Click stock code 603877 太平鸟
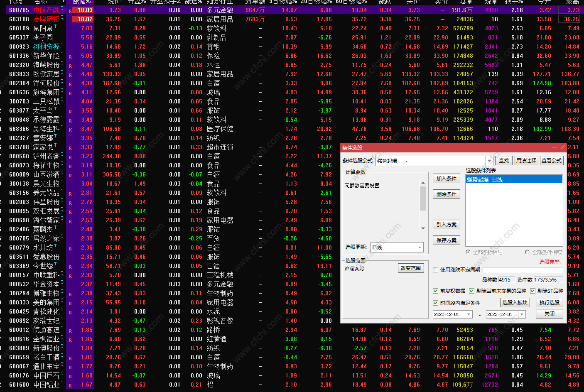The height and width of the screenshot is (392, 584). click(x=19, y=110)
